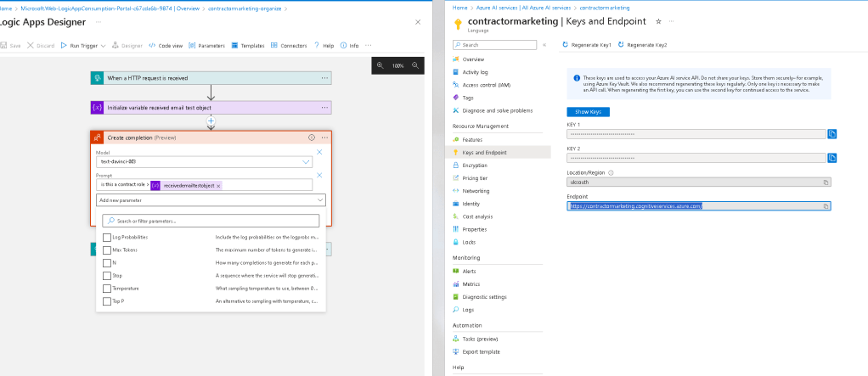Image resolution: width=868 pixels, height=376 pixels.
Task: Insert a step with the plus button
Action: pos(211,121)
